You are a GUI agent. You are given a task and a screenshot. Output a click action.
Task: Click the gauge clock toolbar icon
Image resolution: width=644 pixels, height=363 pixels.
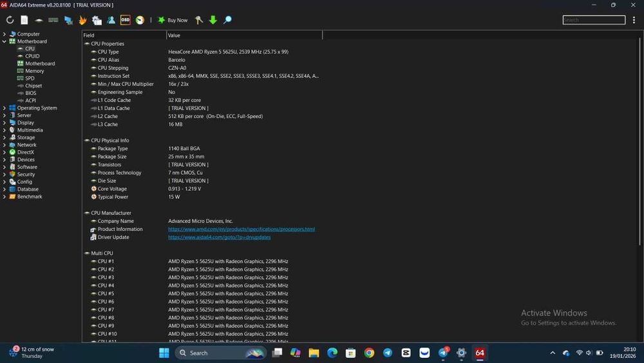point(140,20)
